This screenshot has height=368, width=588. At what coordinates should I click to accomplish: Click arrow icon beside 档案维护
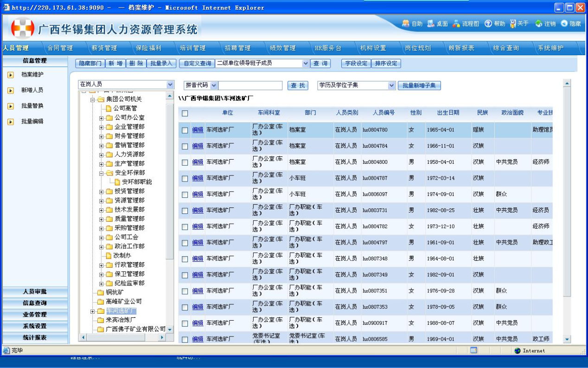coord(11,75)
